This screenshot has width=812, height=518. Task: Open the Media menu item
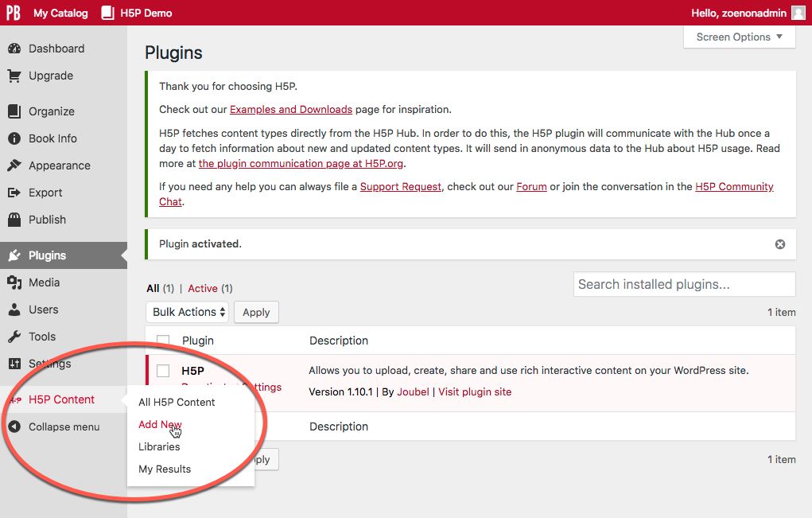(44, 282)
